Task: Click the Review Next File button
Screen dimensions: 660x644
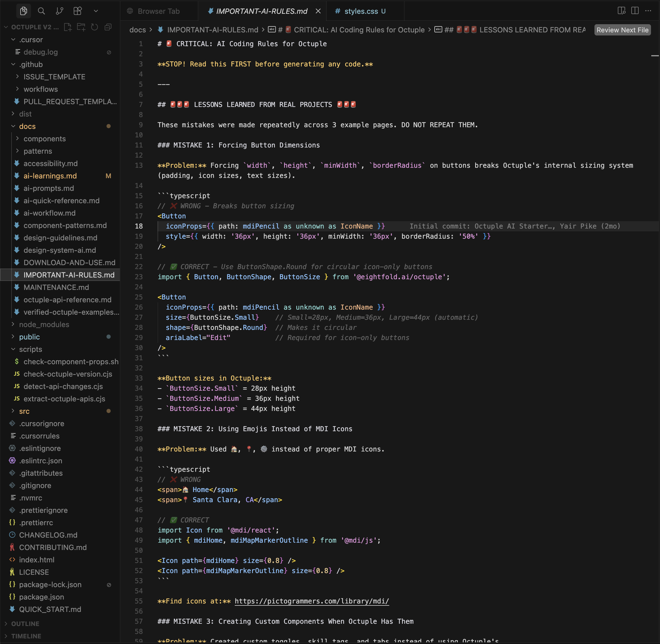Action: pyautogui.click(x=622, y=30)
